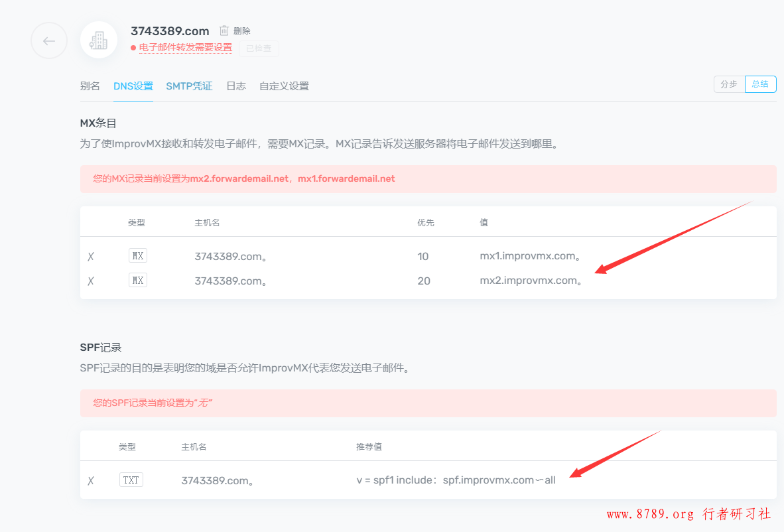Viewport: 784px width, 532px height.
Task: Click the X status mark of mx2 row
Action: coord(90,281)
